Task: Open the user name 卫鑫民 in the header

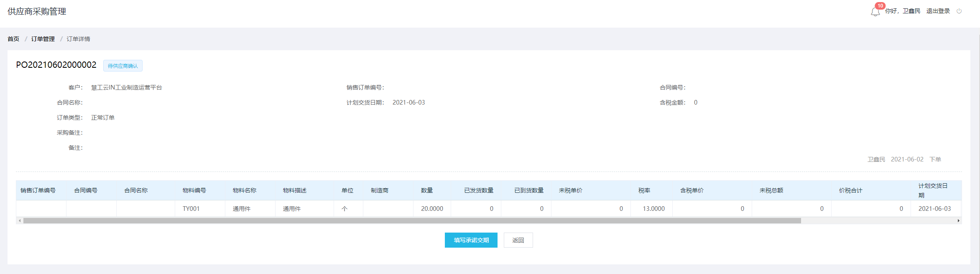Action: coord(911,11)
